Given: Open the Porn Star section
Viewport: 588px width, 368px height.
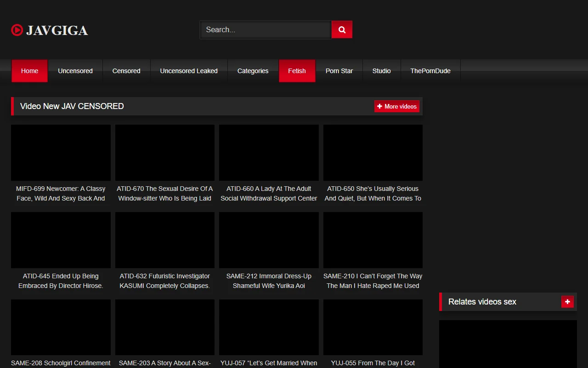Looking at the screenshot, I should [x=339, y=71].
